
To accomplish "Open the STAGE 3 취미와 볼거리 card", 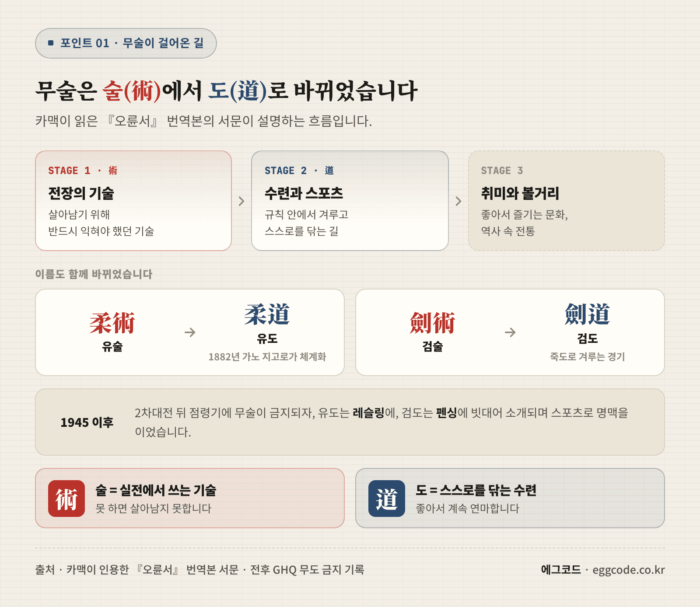I will [567, 201].
